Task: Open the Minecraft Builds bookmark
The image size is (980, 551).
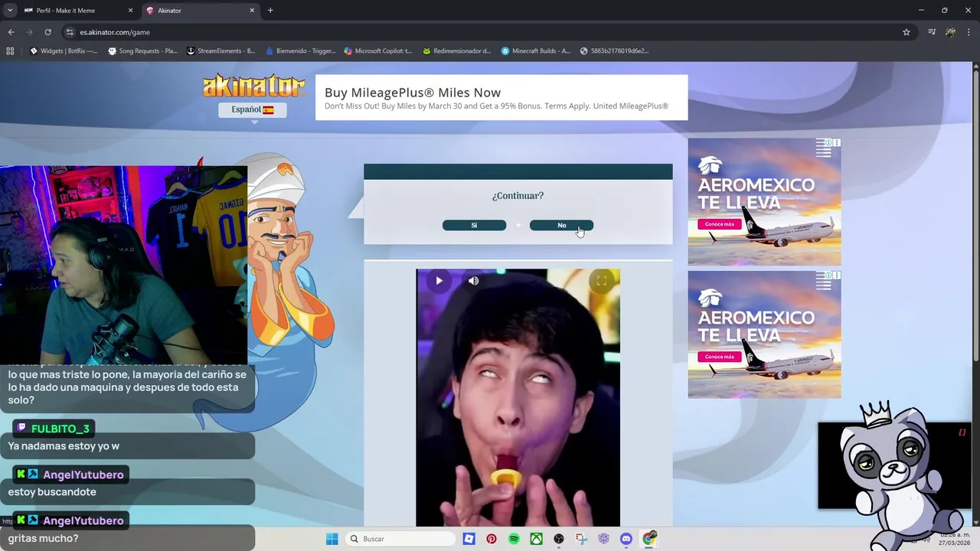Action: coord(536,51)
